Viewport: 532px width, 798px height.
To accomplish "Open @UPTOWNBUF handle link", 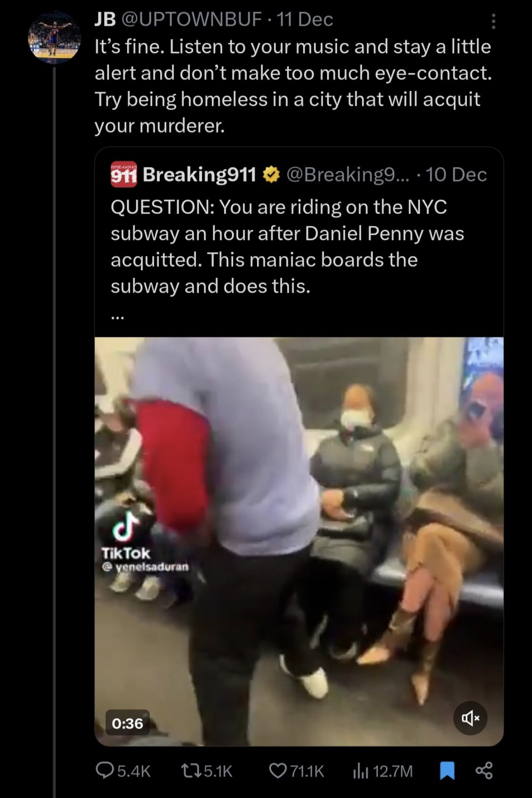I will click(x=191, y=19).
